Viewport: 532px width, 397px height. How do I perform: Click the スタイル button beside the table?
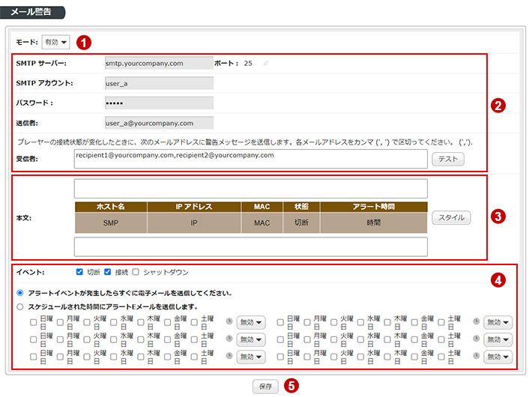[451, 218]
